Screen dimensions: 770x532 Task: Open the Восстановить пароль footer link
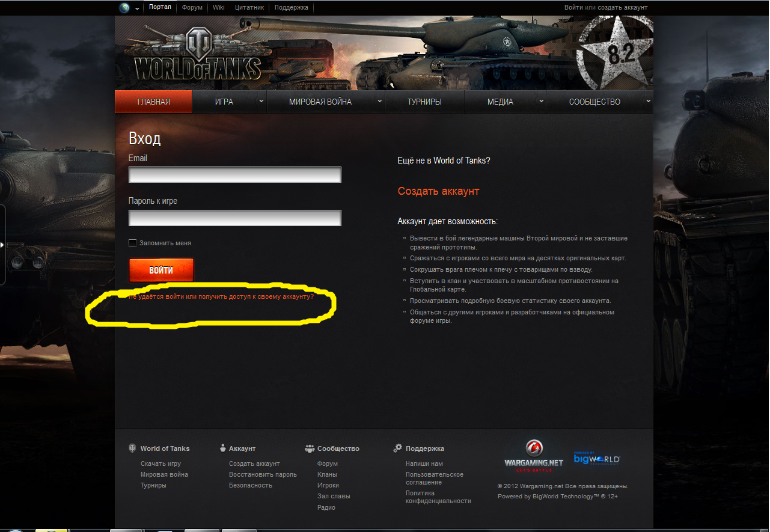click(263, 475)
